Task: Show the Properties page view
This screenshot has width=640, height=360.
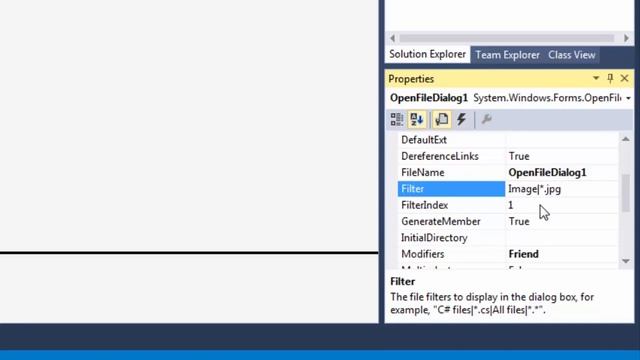Action: click(x=442, y=120)
